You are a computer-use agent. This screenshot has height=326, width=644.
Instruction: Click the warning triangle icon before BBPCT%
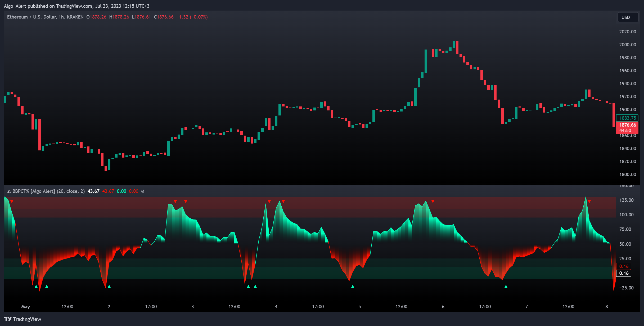click(9, 191)
